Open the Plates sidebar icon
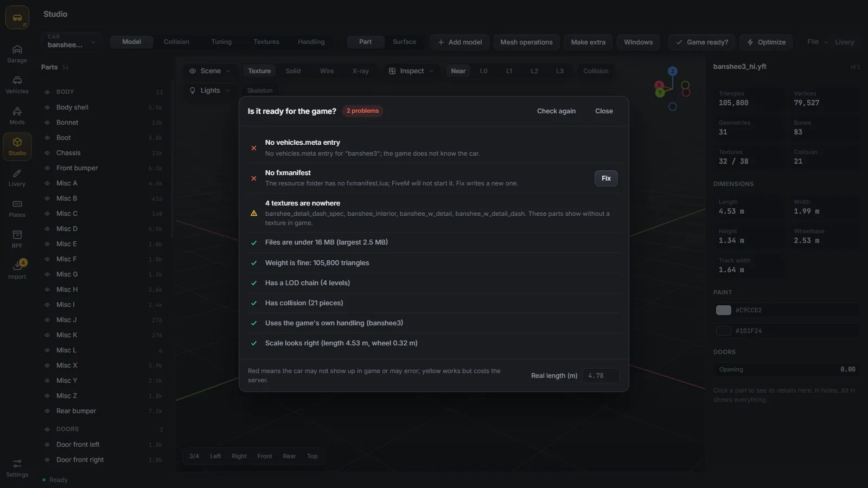This screenshot has height=488, width=868. pos(17,209)
